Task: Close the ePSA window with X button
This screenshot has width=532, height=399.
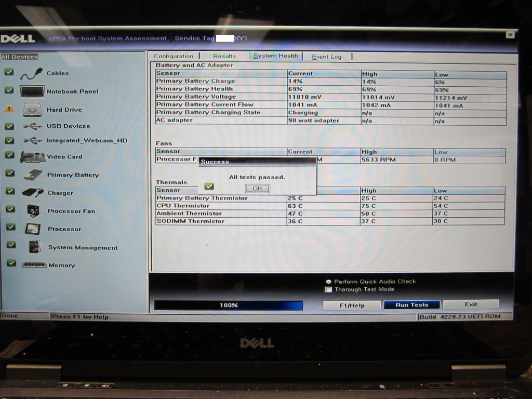Action: (510, 35)
